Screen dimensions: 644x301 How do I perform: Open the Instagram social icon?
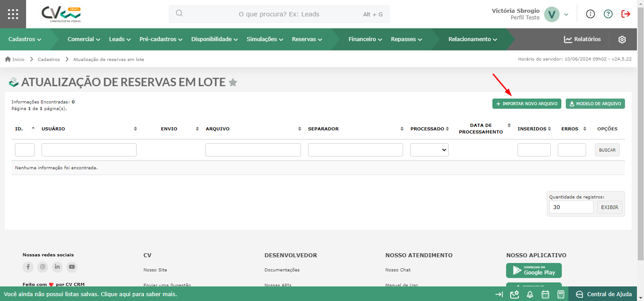point(42,267)
